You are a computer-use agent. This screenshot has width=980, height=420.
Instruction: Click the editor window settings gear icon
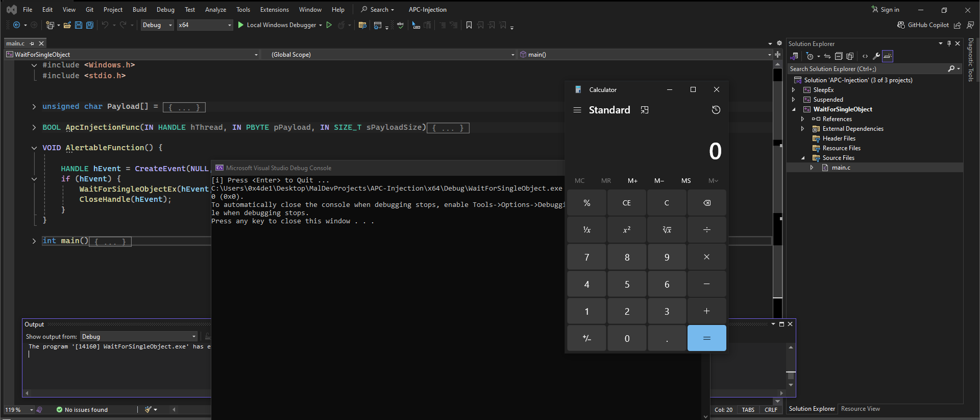[779, 43]
